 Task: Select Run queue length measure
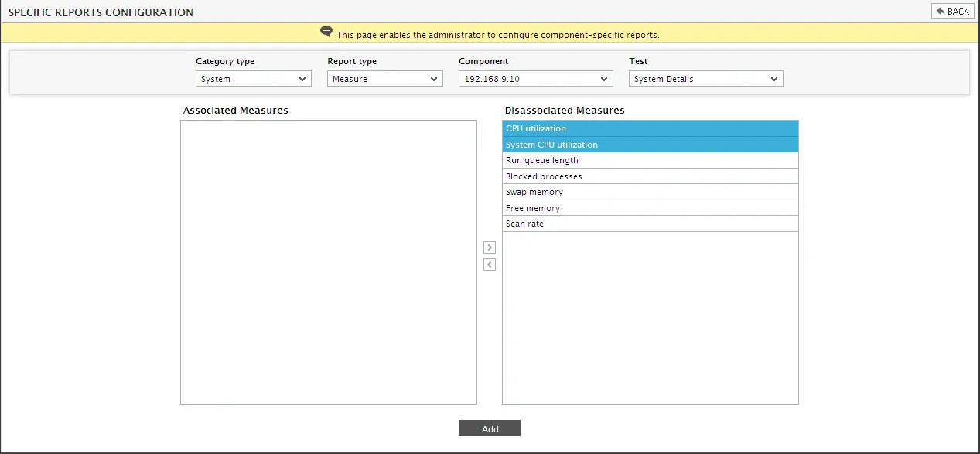[650, 160]
